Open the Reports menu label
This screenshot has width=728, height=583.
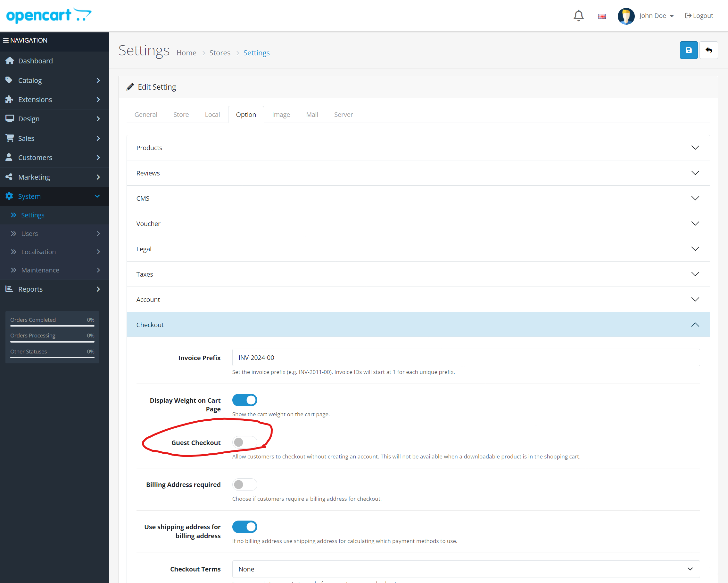(x=30, y=289)
